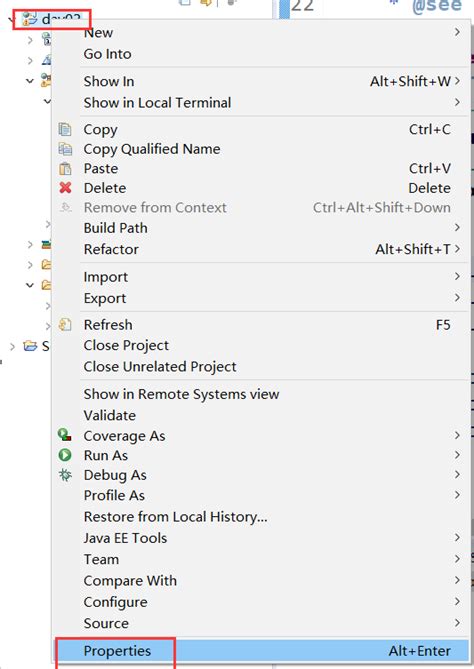
Task: Click the Refresh icon
Action: (65, 325)
